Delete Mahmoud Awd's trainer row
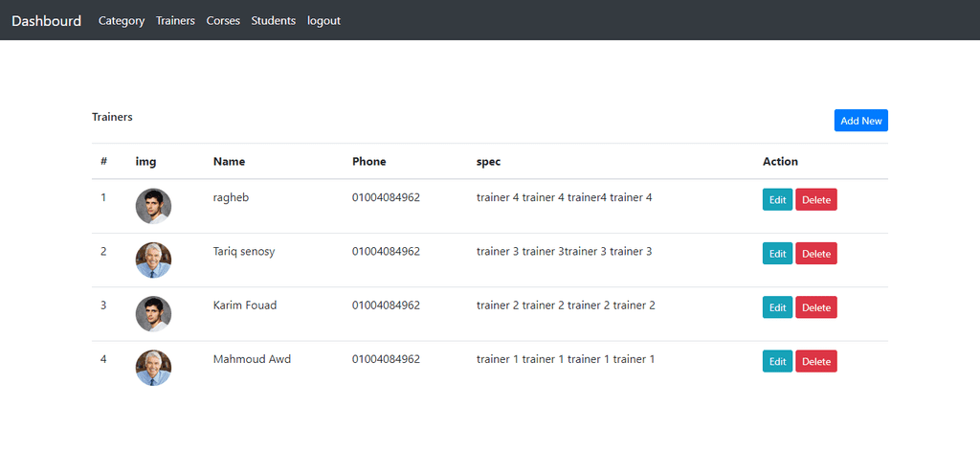This screenshot has width=980, height=475. [x=816, y=361]
